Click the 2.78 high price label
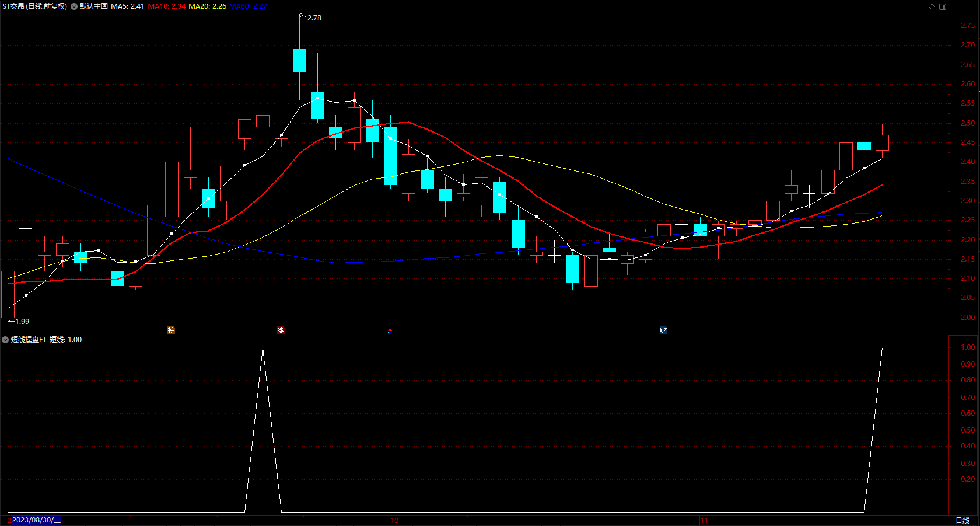Image resolution: width=980 pixels, height=526 pixels. tap(314, 18)
